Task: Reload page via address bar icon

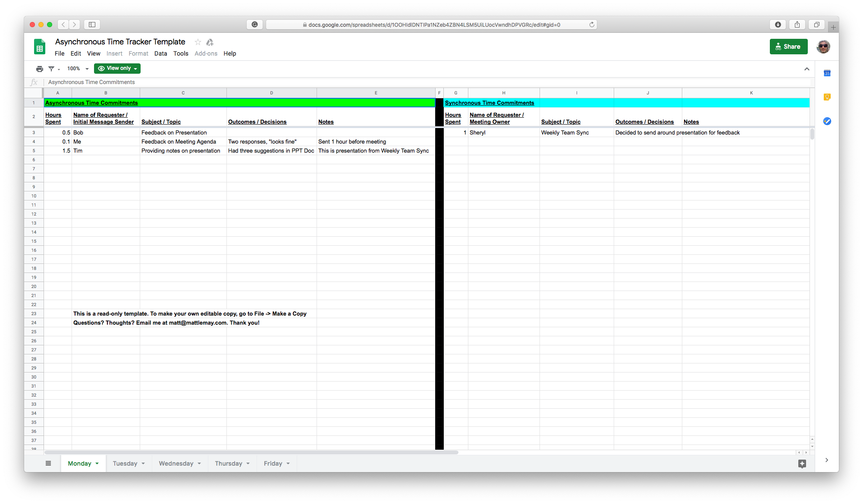Action: coord(592,25)
